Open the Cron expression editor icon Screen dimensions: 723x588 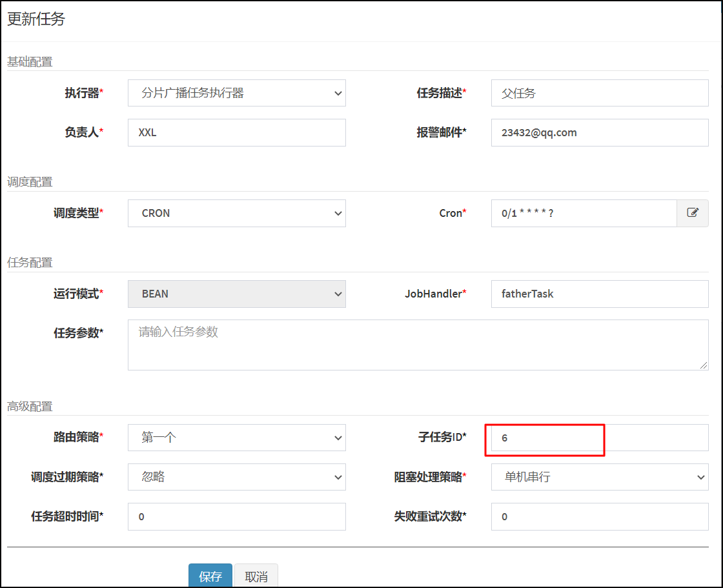click(x=693, y=213)
